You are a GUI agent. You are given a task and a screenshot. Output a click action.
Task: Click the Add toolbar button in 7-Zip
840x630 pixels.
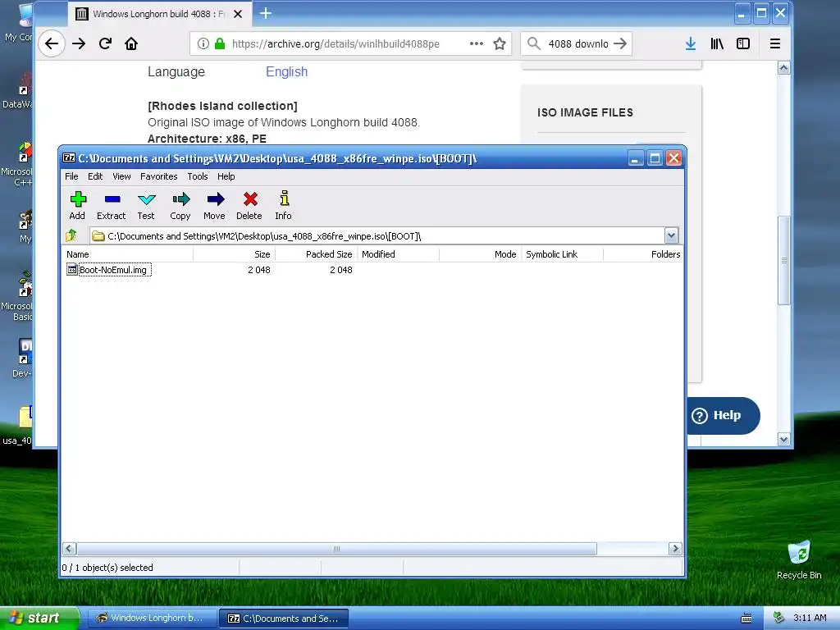(x=77, y=206)
